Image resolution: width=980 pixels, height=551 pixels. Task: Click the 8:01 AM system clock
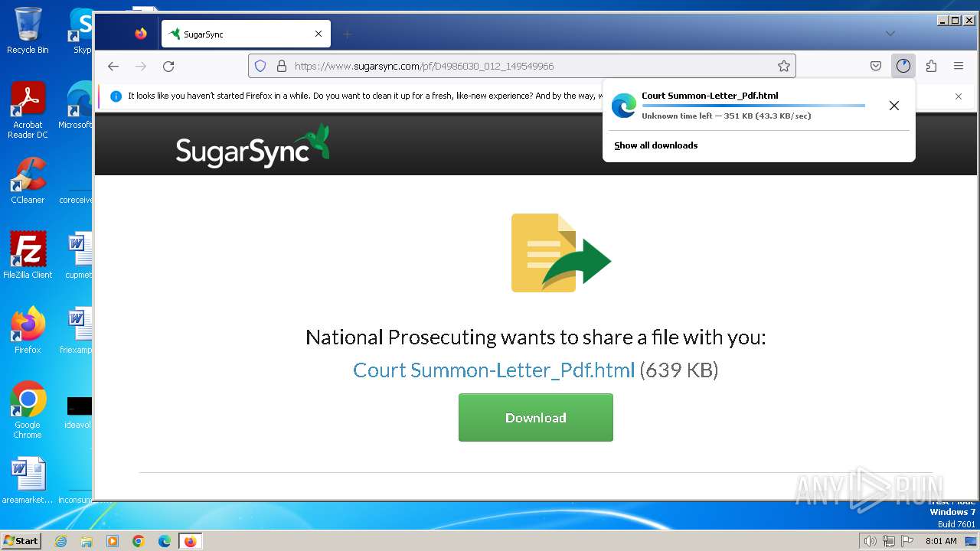(941, 541)
